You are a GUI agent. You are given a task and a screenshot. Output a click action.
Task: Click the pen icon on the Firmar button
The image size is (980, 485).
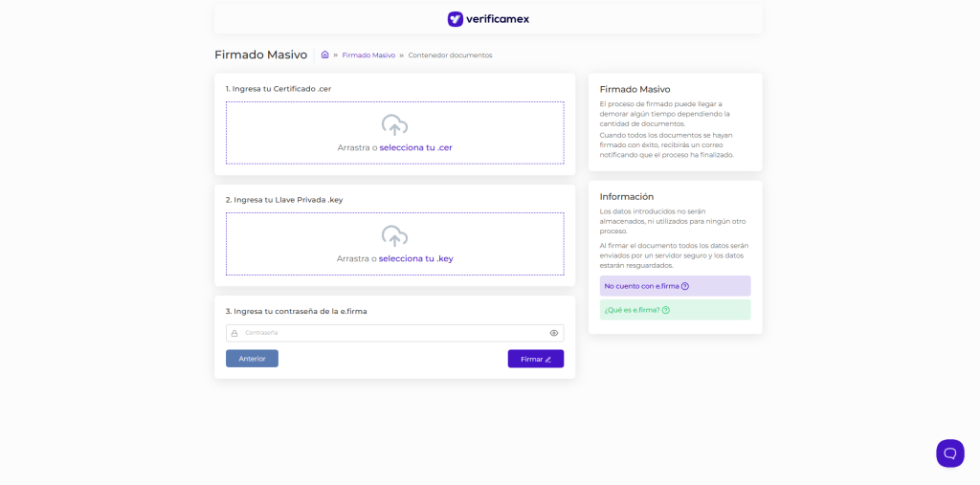(x=548, y=360)
